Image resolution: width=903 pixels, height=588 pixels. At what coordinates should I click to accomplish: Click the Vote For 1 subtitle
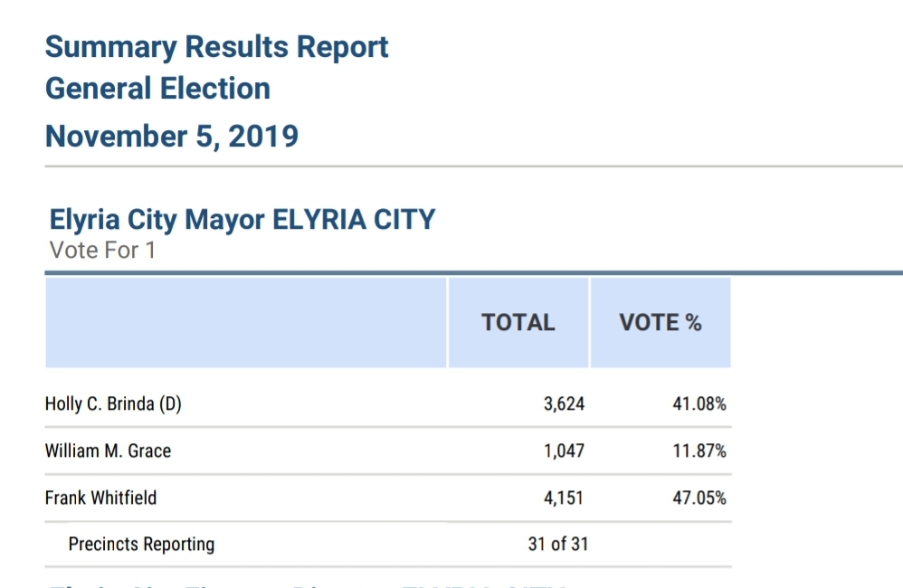pyautogui.click(x=102, y=250)
